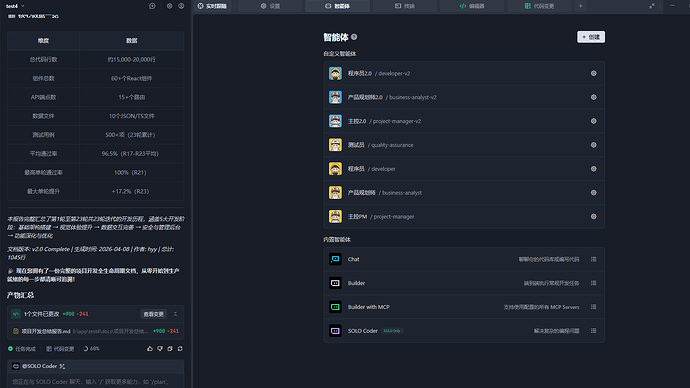Click the Builder with MCP green icon
Image resolution: width=690 pixels, height=388 pixels.
335,307
